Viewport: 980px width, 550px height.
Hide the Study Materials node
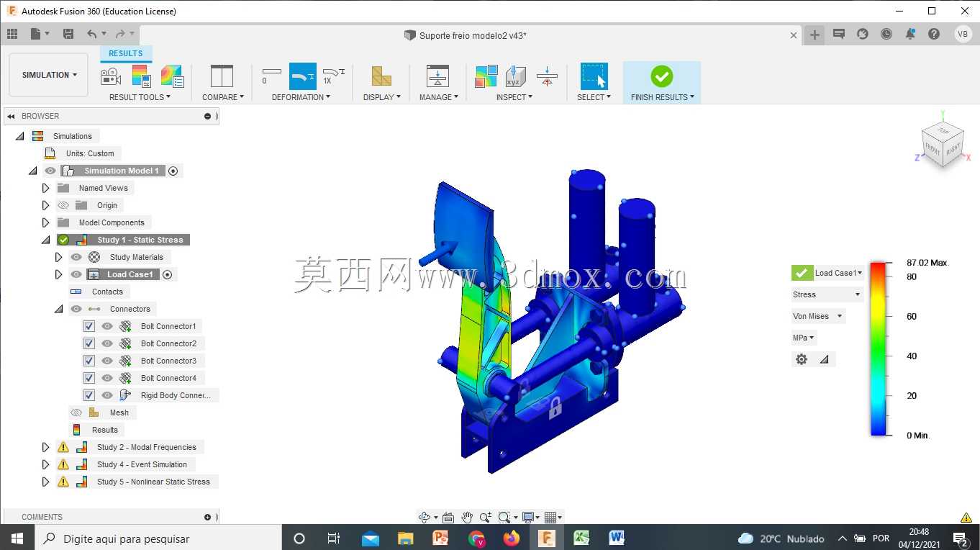[x=76, y=257]
